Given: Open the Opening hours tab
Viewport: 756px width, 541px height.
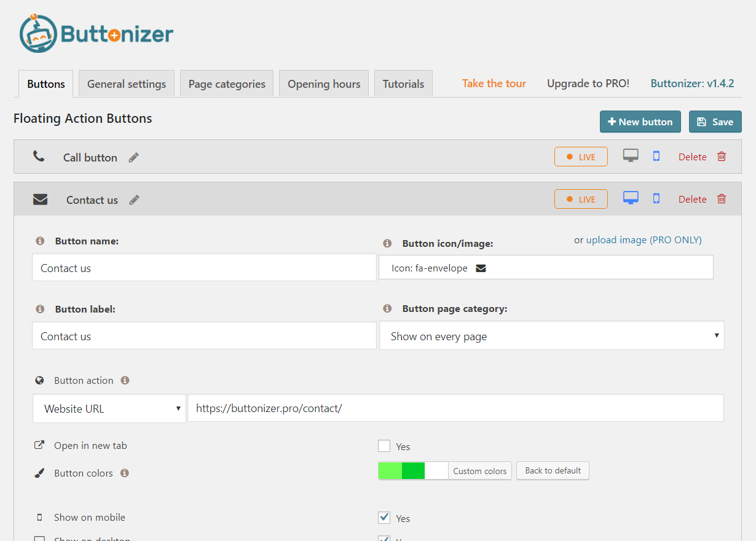Looking at the screenshot, I should pyautogui.click(x=324, y=84).
